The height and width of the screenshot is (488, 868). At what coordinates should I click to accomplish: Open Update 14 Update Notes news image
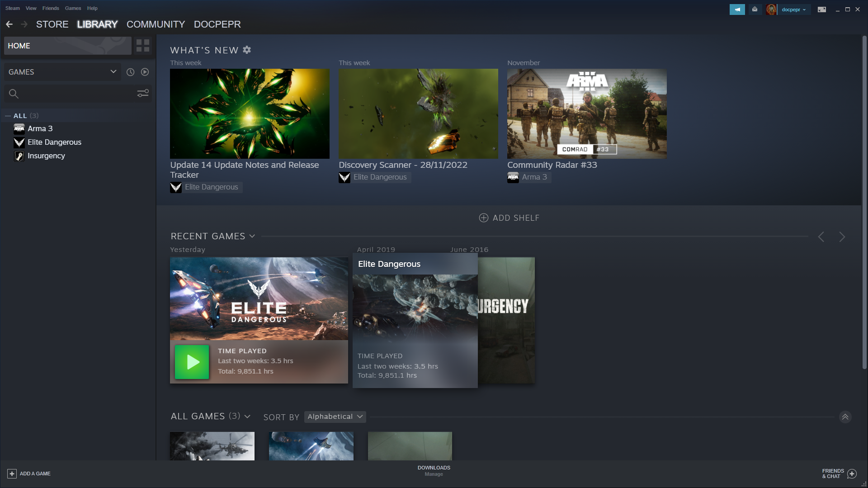pyautogui.click(x=250, y=114)
